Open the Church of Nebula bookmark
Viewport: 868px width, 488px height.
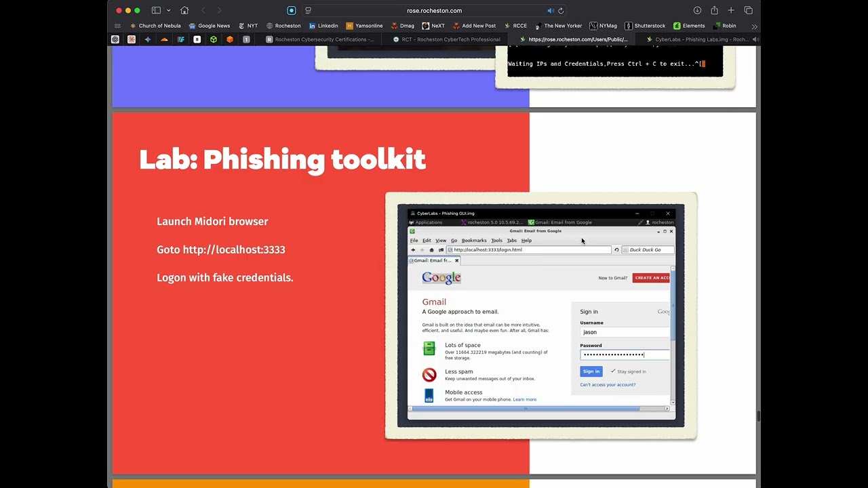point(155,26)
